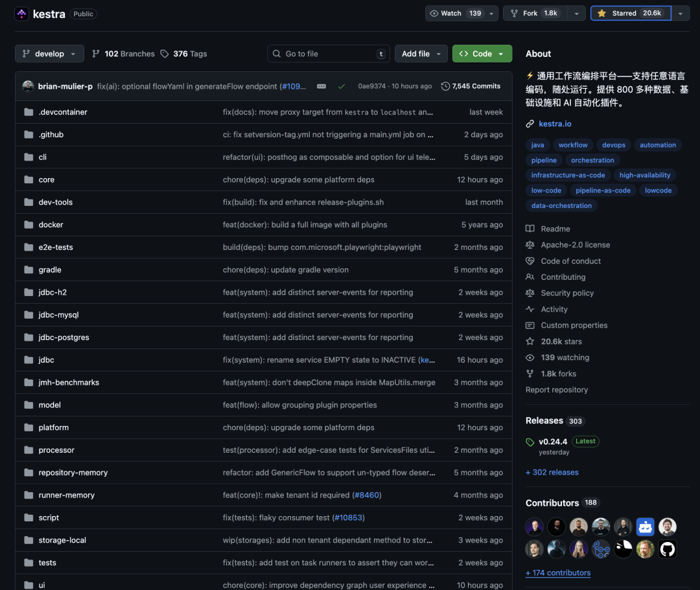The image size is (700, 590).
Task: Open commit hash 0ae9374
Action: (x=371, y=87)
